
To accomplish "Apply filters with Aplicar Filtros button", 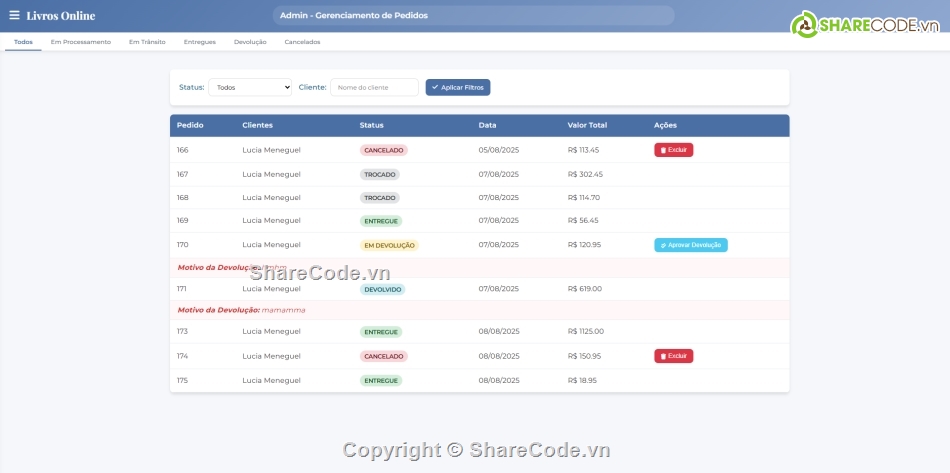I will coord(458,88).
